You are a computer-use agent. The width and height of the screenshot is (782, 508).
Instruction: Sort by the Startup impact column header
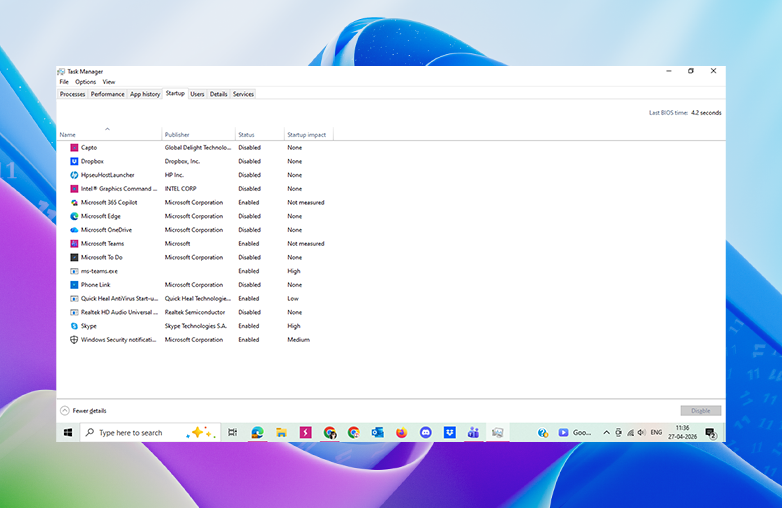point(307,135)
